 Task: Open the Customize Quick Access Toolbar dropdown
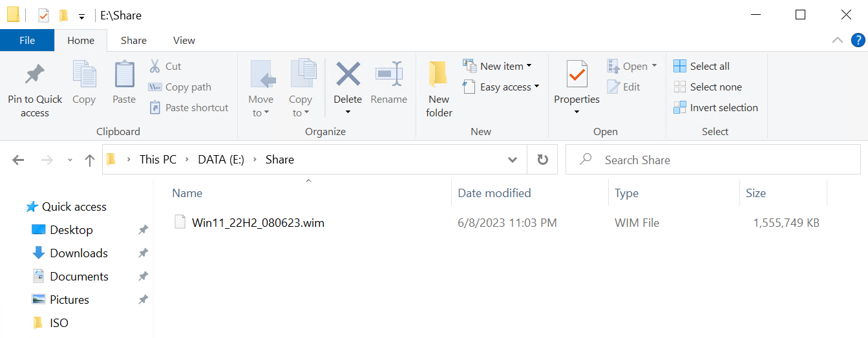81,16
